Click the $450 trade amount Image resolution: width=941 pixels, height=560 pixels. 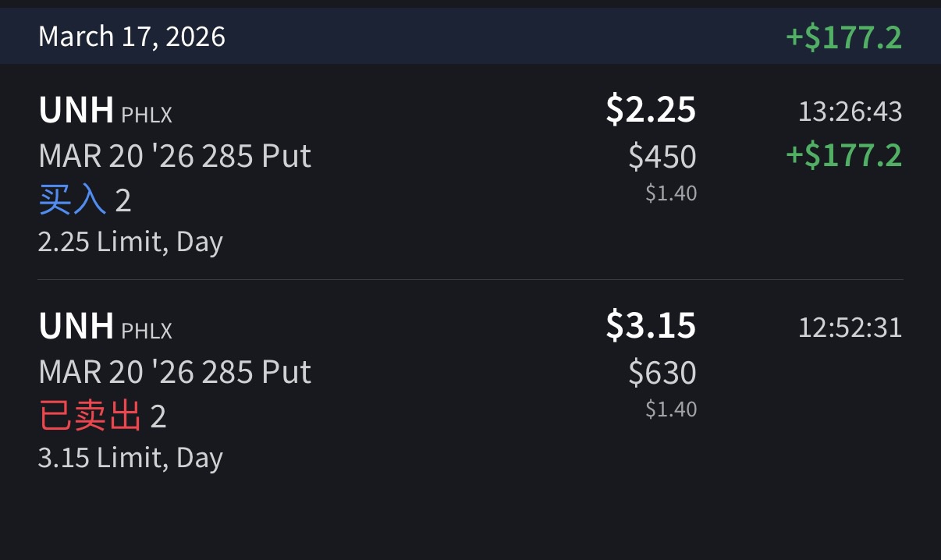(662, 157)
